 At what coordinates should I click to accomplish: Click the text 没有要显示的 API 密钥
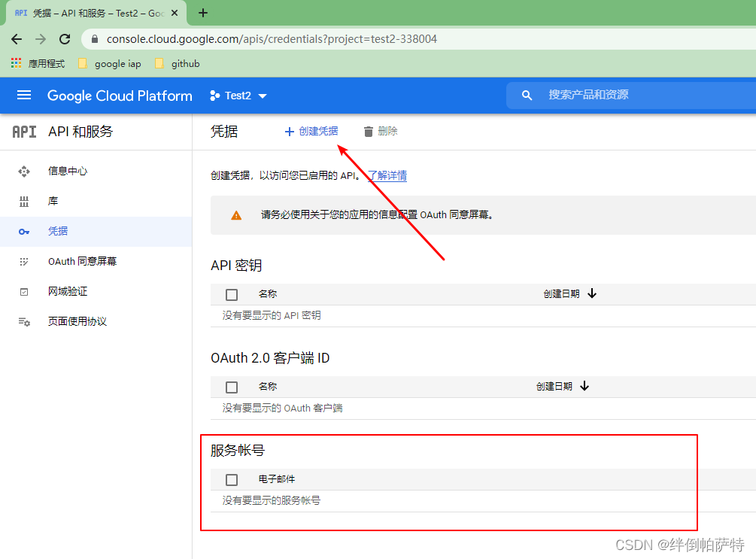pos(272,315)
